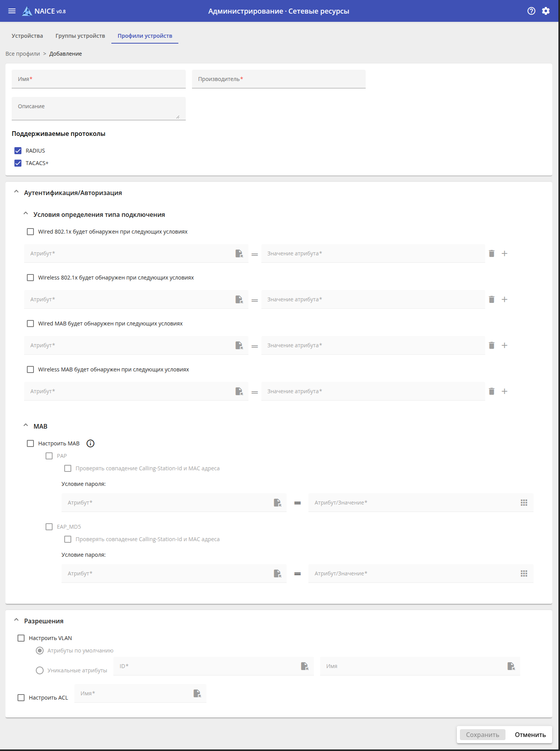Check Wireless MAB detection conditions checkbox
Image resolution: width=560 pixels, height=751 pixels.
(x=30, y=369)
